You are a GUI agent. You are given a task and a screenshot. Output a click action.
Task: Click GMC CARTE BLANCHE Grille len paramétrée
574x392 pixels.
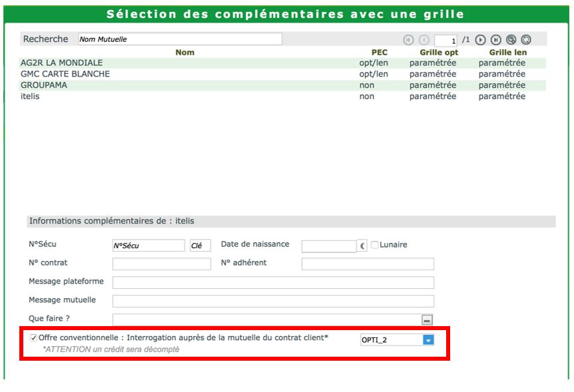click(502, 74)
